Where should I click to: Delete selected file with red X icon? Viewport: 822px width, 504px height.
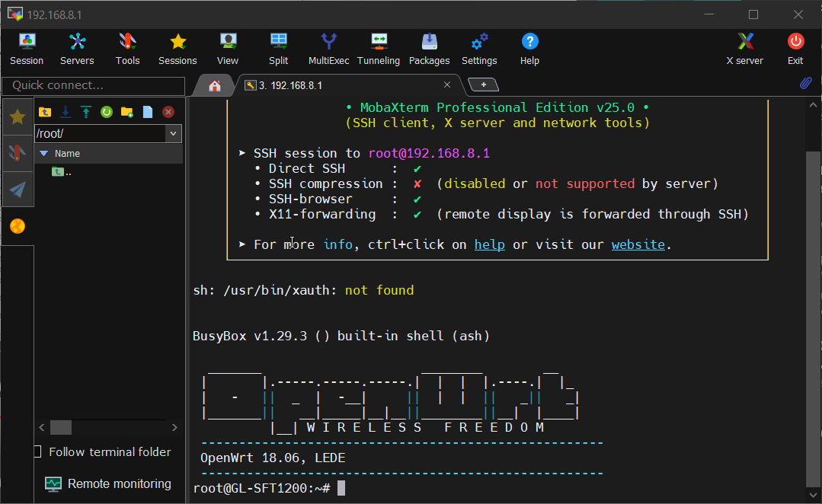168,112
